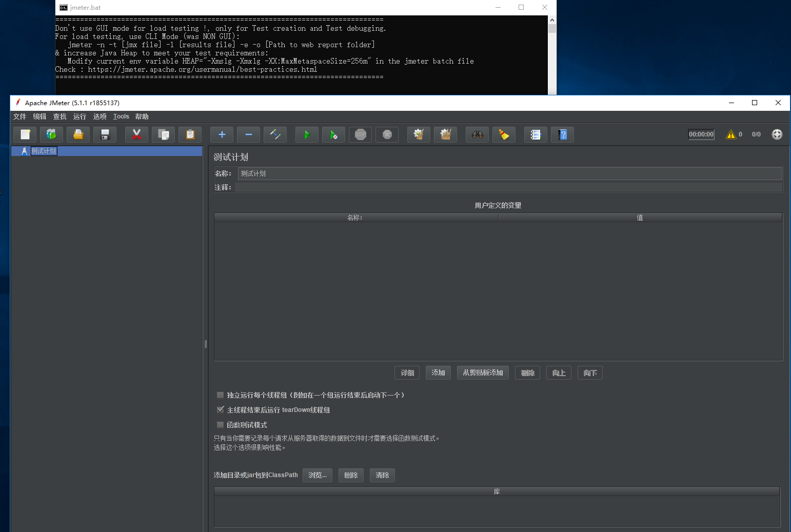Enable 独立运行每个线程组 checkbox
The height and width of the screenshot is (532, 791).
[220, 395]
